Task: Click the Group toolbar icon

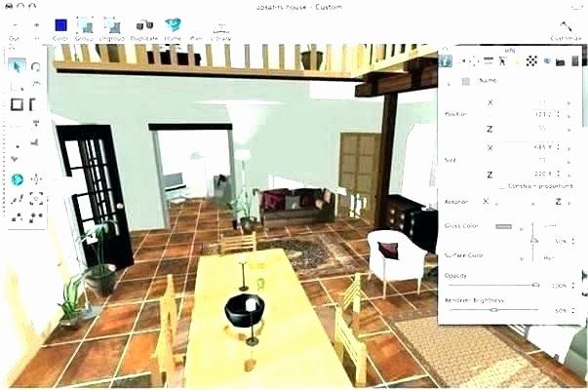Action: (85, 26)
